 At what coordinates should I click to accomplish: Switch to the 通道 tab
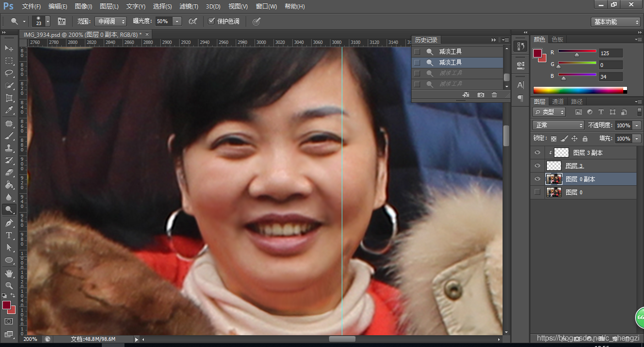click(x=558, y=101)
